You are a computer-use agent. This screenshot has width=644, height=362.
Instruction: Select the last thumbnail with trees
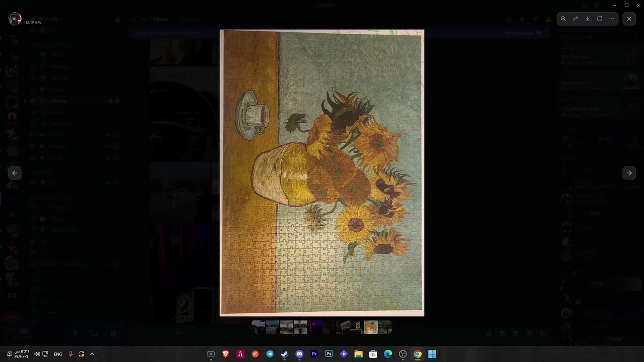pyautogui.click(x=385, y=327)
